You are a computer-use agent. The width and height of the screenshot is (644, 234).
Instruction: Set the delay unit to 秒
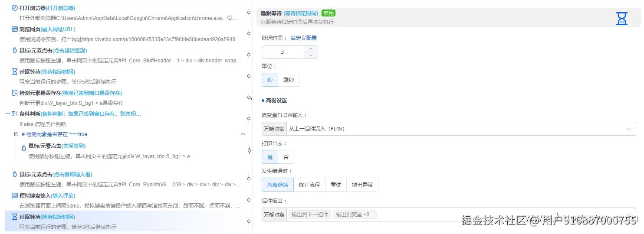(270, 80)
